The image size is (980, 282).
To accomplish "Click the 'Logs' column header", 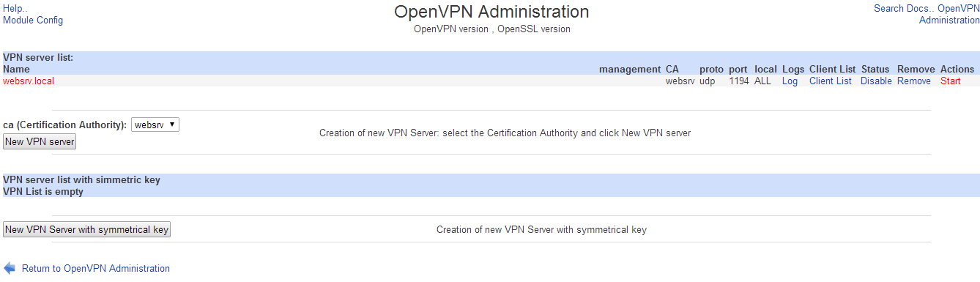I will coord(793,69).
